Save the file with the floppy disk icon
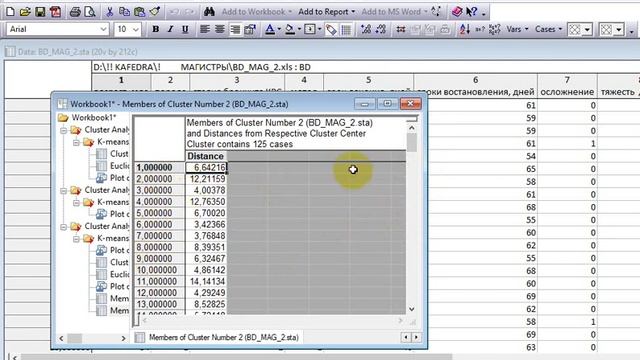Screen dimensions: 640x360 tap(40, 12)
